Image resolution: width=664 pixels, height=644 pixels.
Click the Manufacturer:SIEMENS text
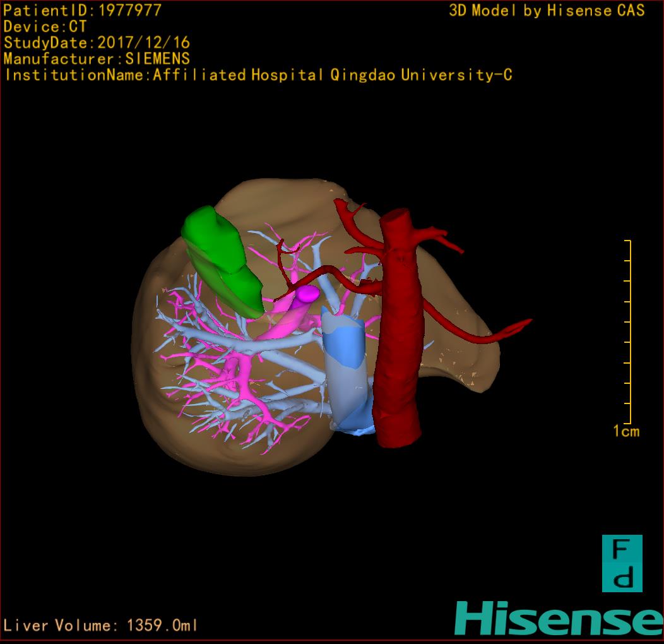click(97, 59)
